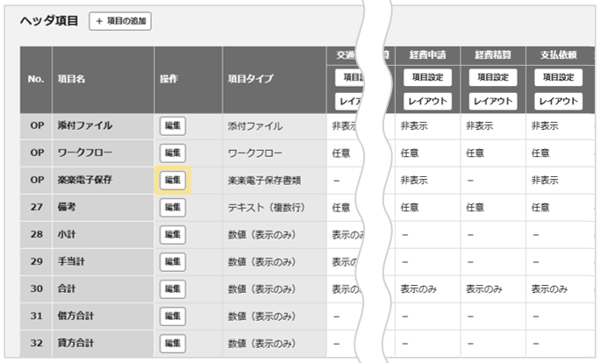The height and width of the screenshot is (363, 600).
Task: Open 項目設定 under 経費精算 column
Action: (493, 77)
